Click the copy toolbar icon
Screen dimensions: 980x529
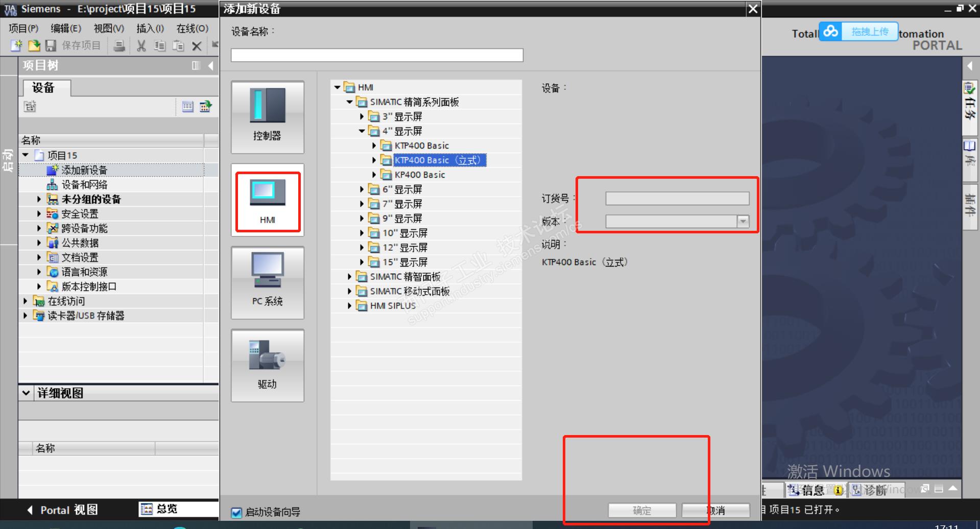point(160,46)
